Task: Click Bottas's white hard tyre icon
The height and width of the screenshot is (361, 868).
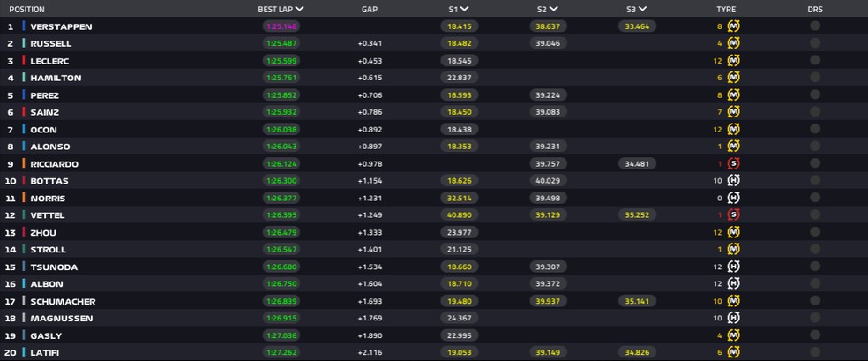Action: (x=733, y=181)
